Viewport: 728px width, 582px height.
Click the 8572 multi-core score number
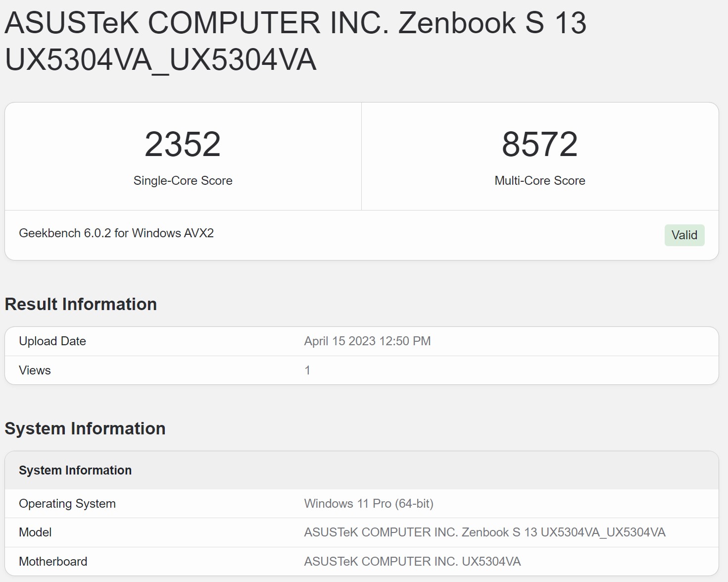click(539, 144)
